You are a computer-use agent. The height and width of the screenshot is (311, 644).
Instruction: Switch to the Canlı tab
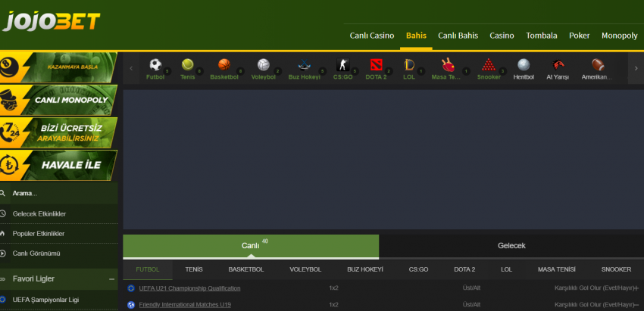251,246
